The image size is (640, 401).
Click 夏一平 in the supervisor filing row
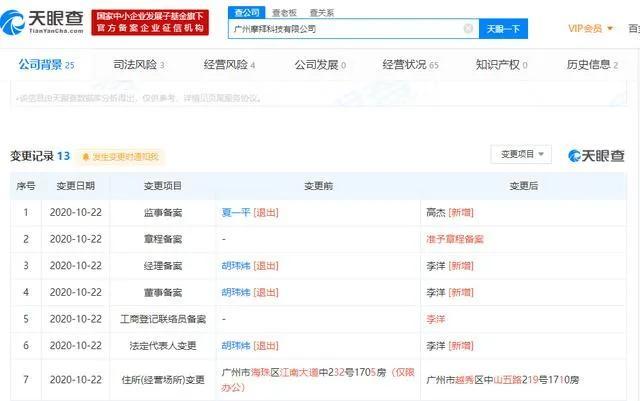point(235,213)
